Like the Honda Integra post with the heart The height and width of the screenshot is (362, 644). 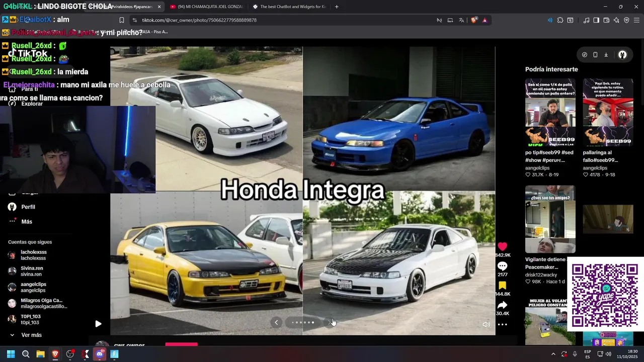click(502, 246)
